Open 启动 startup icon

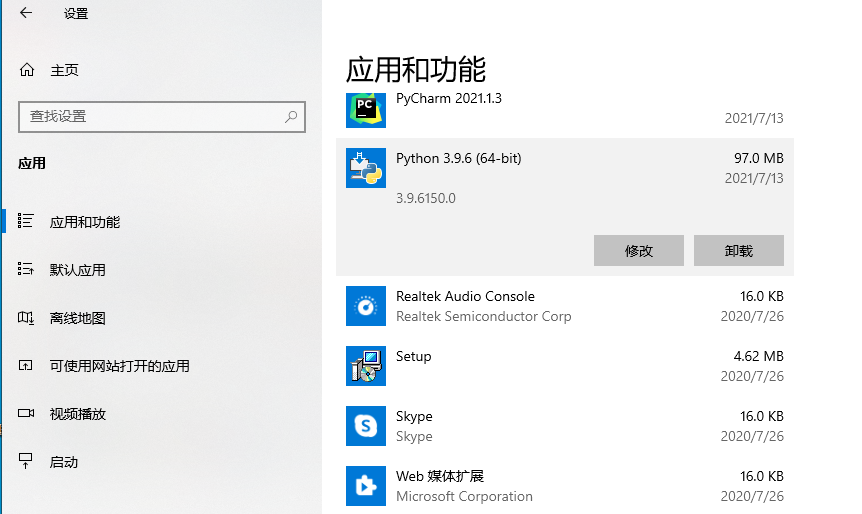pos(26,461)
